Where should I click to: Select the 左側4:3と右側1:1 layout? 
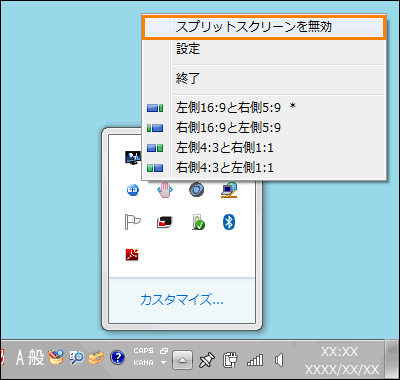tap(264, 147)
